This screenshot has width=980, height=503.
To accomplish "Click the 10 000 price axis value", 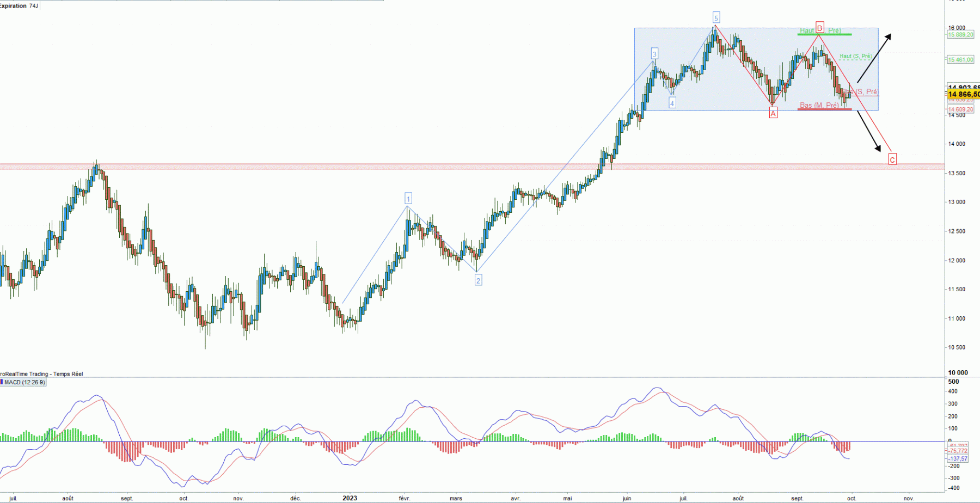I will pos(958,373).
